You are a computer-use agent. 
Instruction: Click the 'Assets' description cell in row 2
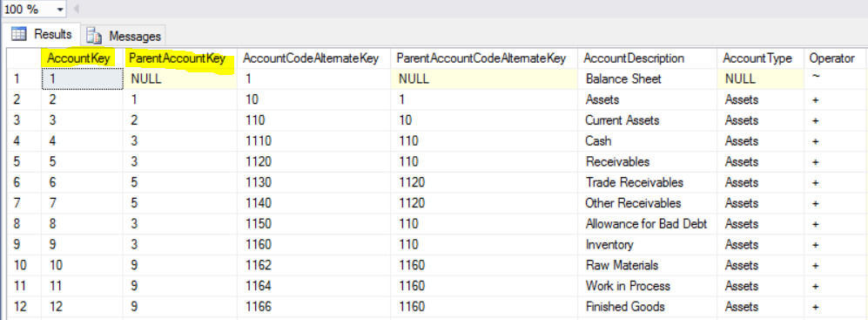[x=648, y=99]
